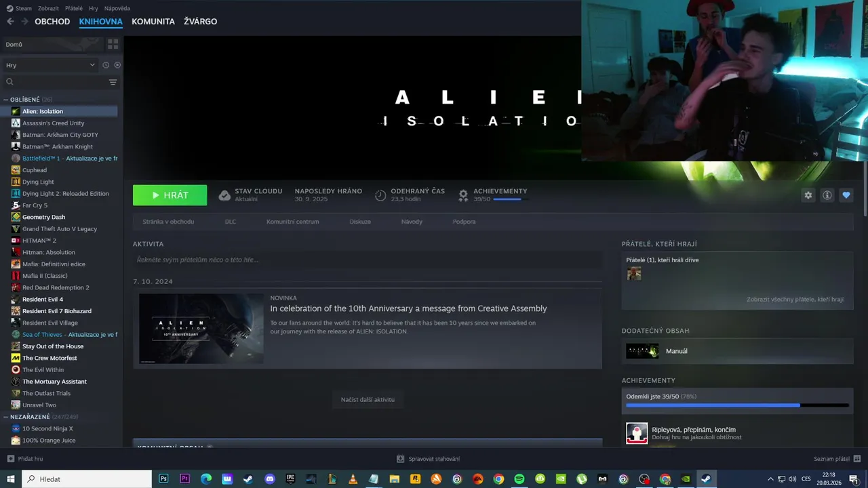
Task: Open the Hry library type dropdown
Action: click(x=50, y=65)
